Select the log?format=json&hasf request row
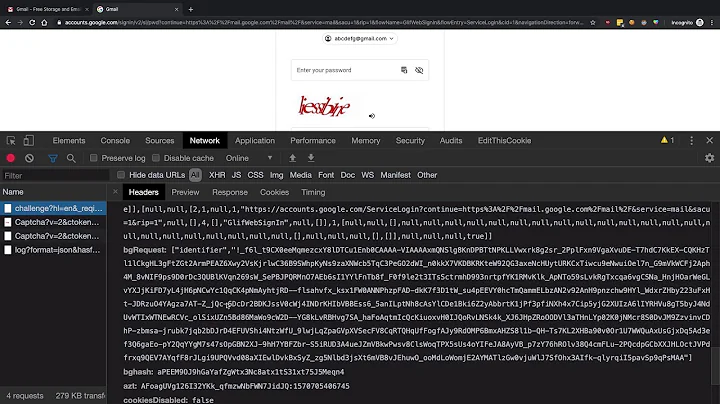Image resolution: width=720 pixels, height=404 pixels. pyautogui.click(x=53, y=250)
